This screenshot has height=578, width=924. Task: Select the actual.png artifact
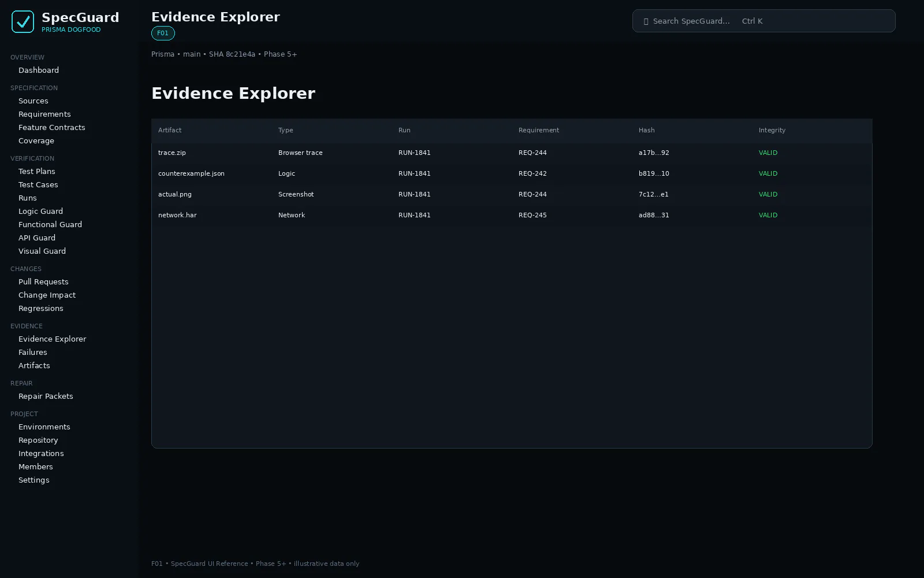point(175,194)
